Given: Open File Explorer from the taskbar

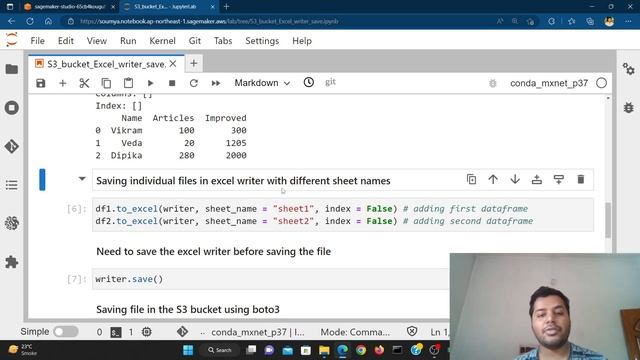Looking at the screenshot, I should [x=324, y=350].
